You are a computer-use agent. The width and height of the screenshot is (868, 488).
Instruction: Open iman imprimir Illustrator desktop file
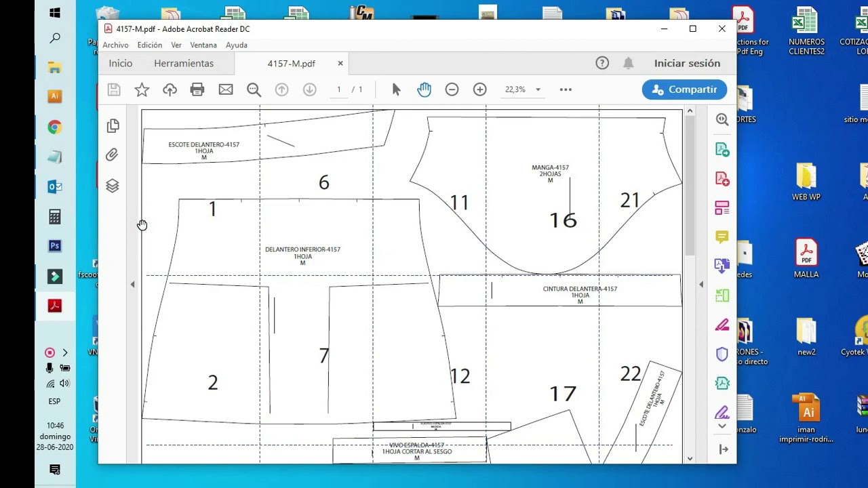pos(806,419)
